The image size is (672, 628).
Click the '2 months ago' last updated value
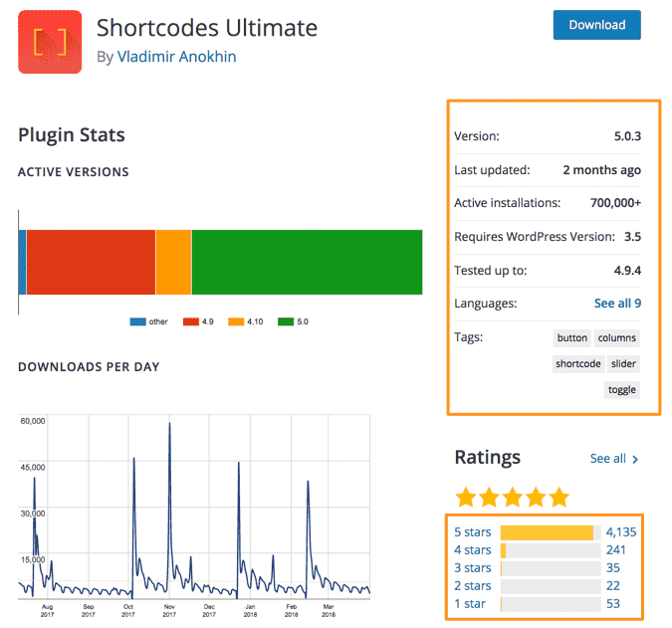click(601, 170)
